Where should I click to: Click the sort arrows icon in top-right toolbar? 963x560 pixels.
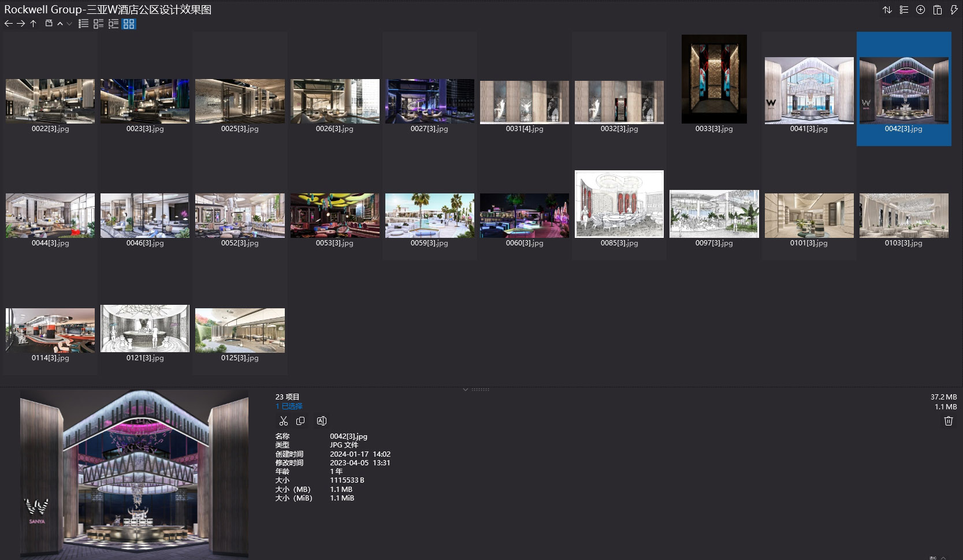click(x=887, y=10)
